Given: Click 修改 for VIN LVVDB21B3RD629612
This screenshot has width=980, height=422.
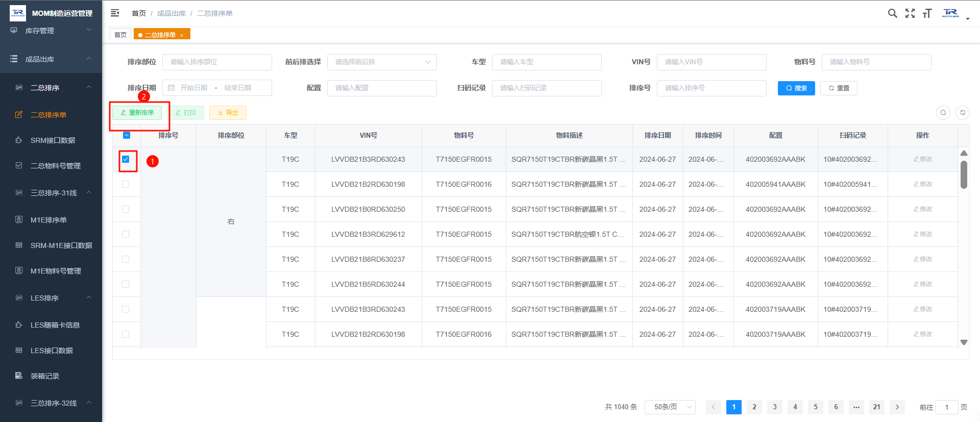Looking at the screenshot, I should point(923,234).
